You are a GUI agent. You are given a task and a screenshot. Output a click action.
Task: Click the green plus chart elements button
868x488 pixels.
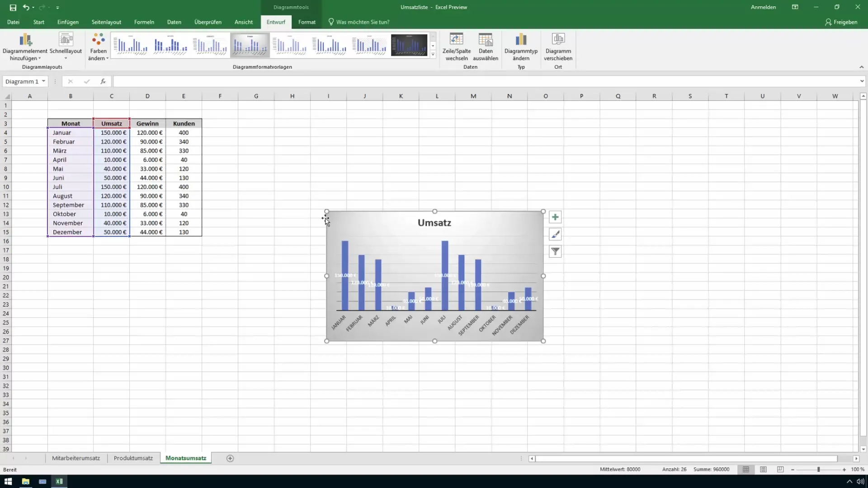[x=555, y=217]
